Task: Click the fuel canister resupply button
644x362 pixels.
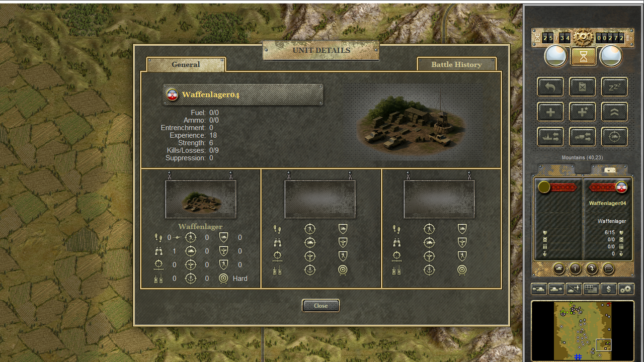Action: (582, 87)
